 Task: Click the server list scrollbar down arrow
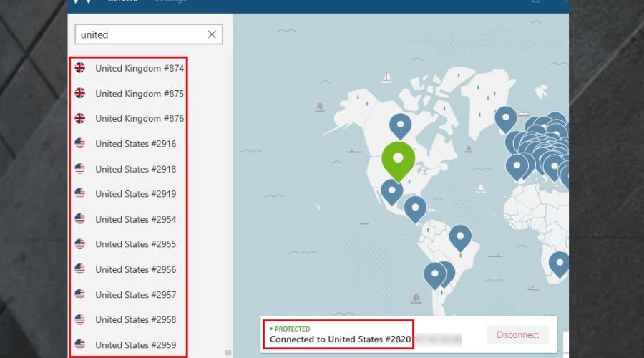pos(228,352)
